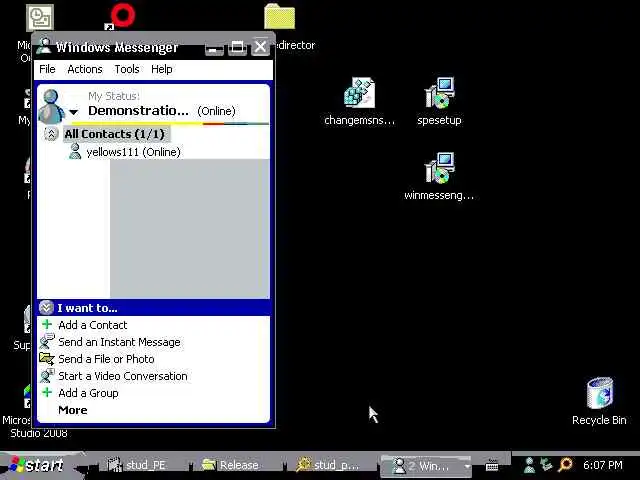The width and height of the screenshot is (640, 480).
Task: Open the My Status dropdown arrow
Action: pos(73,112)
